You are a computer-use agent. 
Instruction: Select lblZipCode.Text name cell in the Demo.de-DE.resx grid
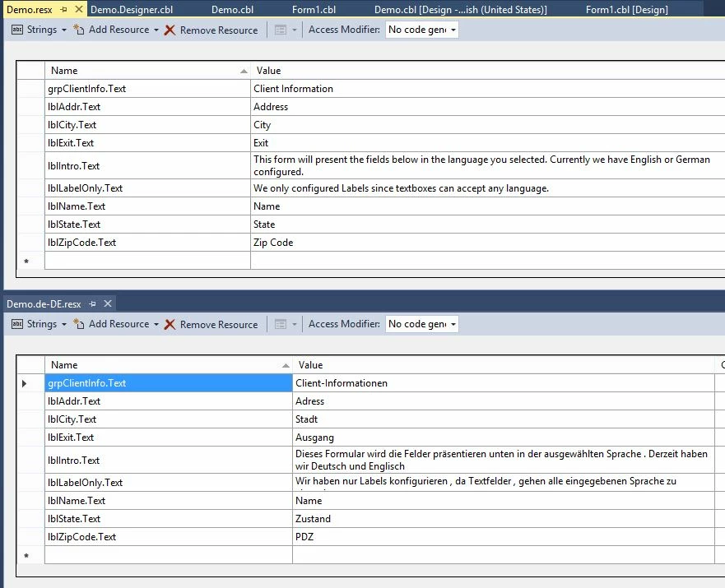[x=169, y=537]
